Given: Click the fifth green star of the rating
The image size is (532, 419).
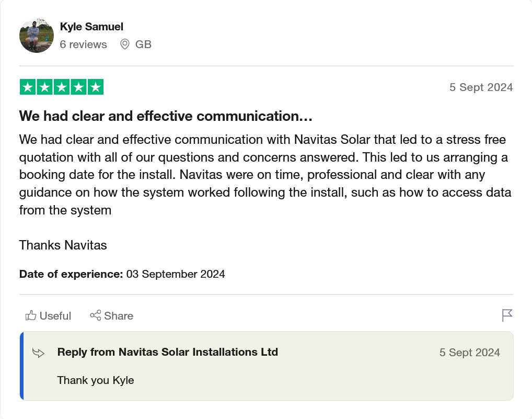Looking at the screenshot, I should click(x=95, y=87).
